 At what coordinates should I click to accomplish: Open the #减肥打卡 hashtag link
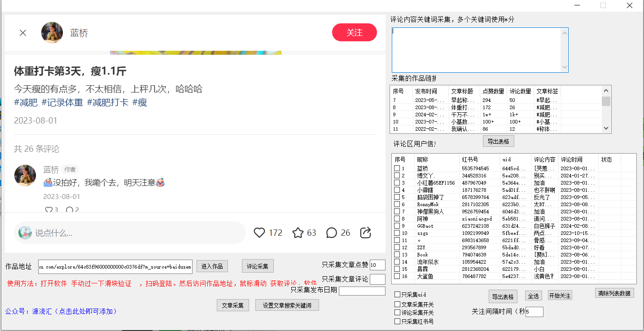click(x=107, y=102)
